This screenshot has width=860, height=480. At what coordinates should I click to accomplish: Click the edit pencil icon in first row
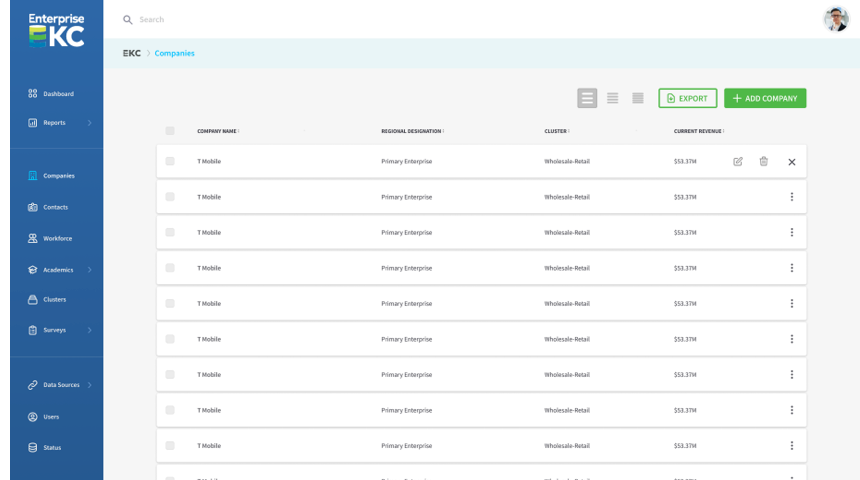tap(738, 161)
